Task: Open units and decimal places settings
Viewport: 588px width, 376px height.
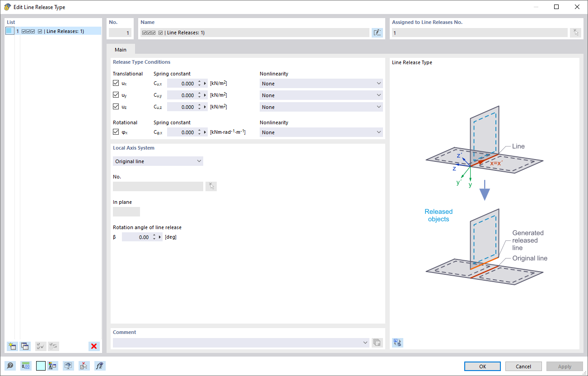Action: point(26,366)
